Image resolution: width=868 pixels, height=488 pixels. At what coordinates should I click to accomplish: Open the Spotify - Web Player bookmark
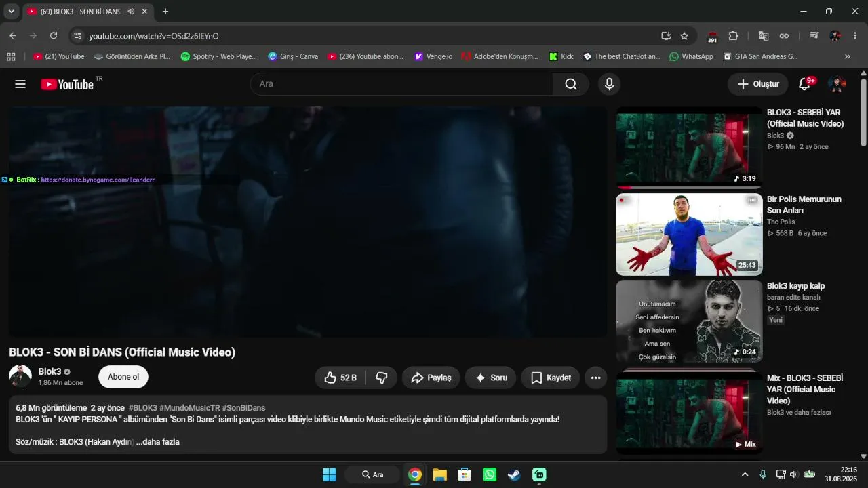pos(219,56)
